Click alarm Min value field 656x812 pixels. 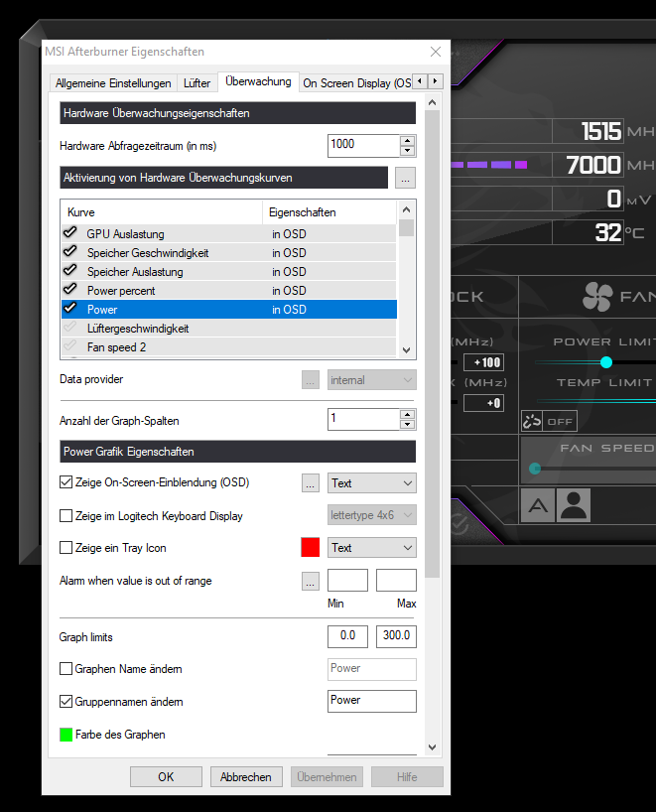[x=347, y=580]
